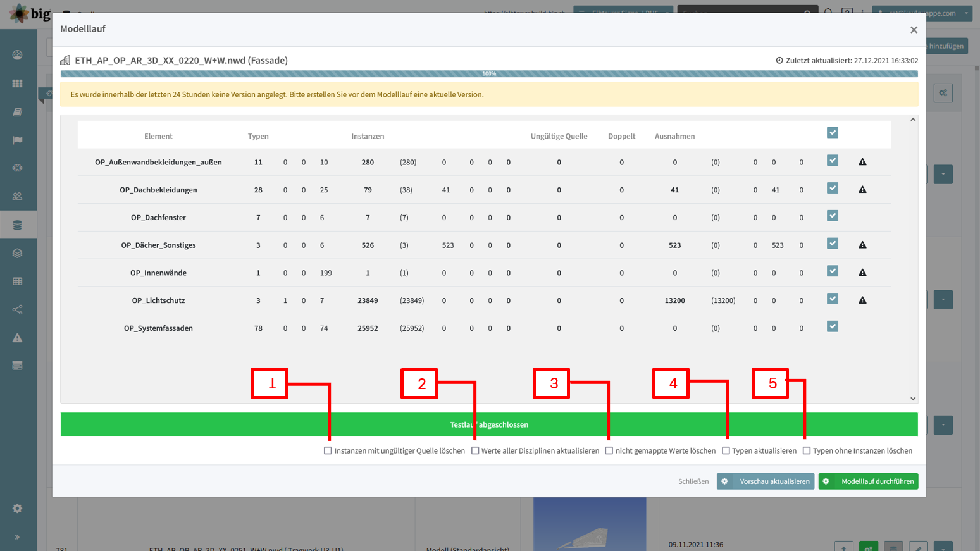Enable 'Instanzen mit ungültiger Quelle löschen' checkbox
Viewport: 980px width, 551px height.
328,451
